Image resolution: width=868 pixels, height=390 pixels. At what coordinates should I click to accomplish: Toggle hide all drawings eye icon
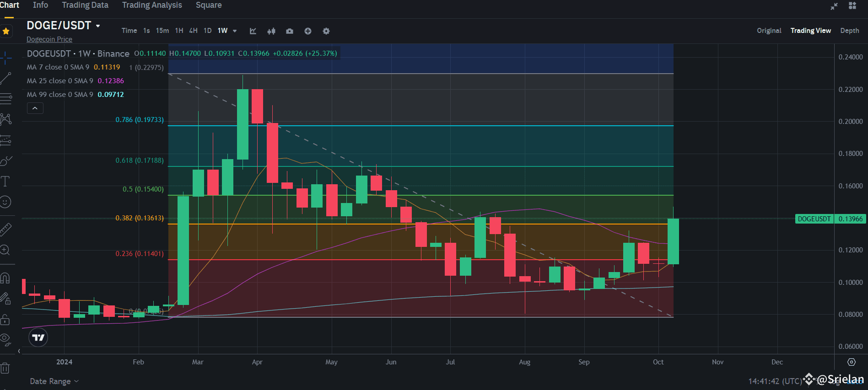coord(6,339)
